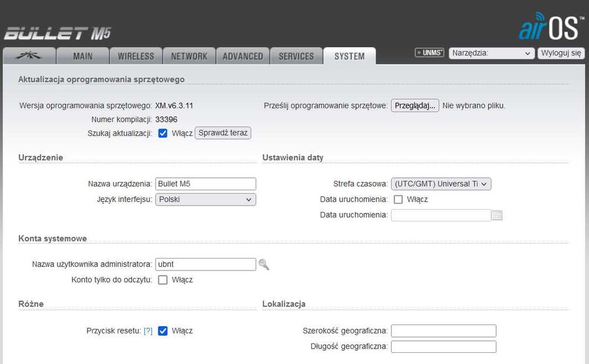Viewport: 589px width, 364px height.
Task: Open the WIRELESS tab
Action: point(136,56)
